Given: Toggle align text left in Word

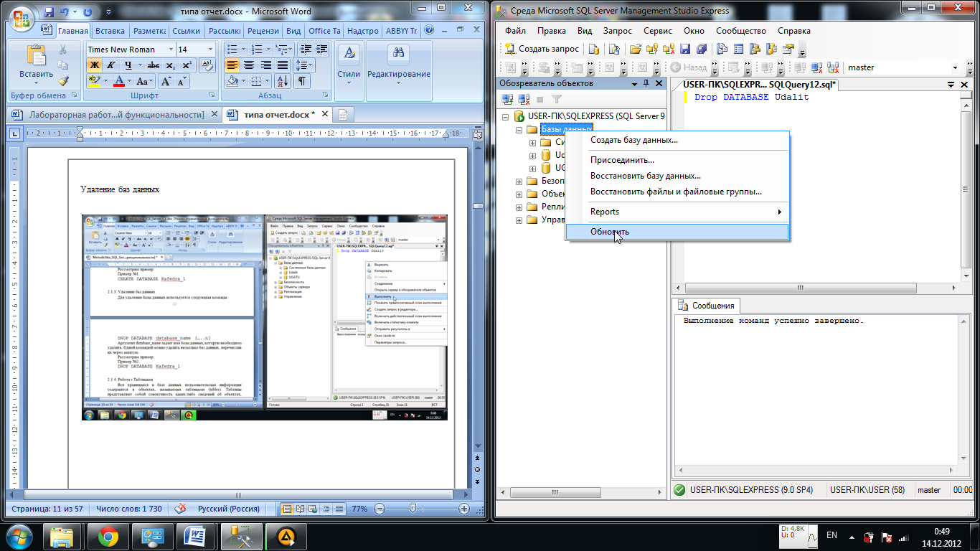Looking at the screenshot, I should click(232, 65).
